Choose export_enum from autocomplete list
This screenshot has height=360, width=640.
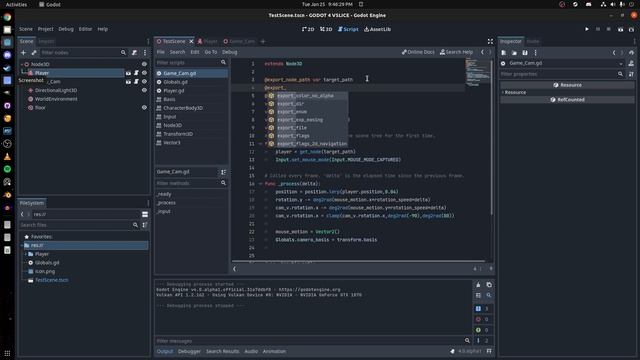[292, 112]
